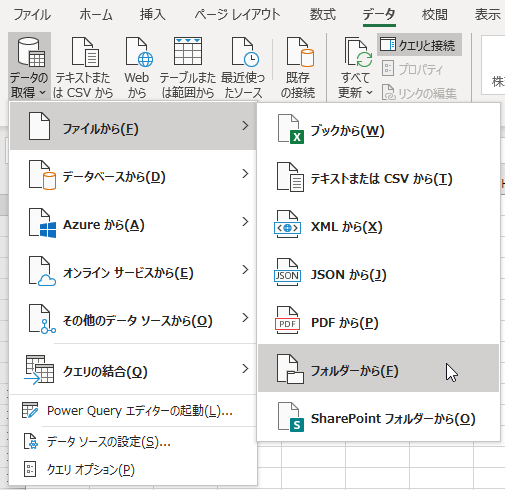Switch to the ホーム tab
The image size is (505, 490).
pyautogui.click(x=96, y=15)
